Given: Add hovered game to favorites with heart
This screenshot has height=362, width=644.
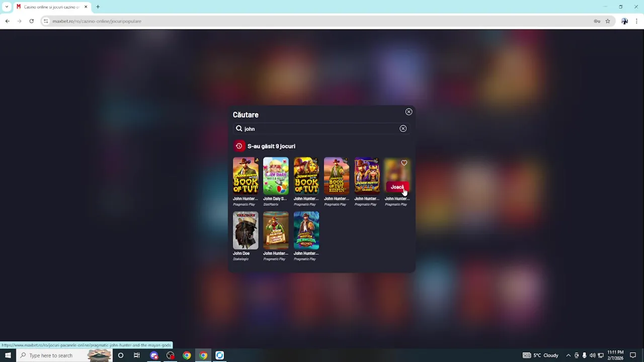Looking at the screenshot, I should pyautogui.click(x=404, y=163).
